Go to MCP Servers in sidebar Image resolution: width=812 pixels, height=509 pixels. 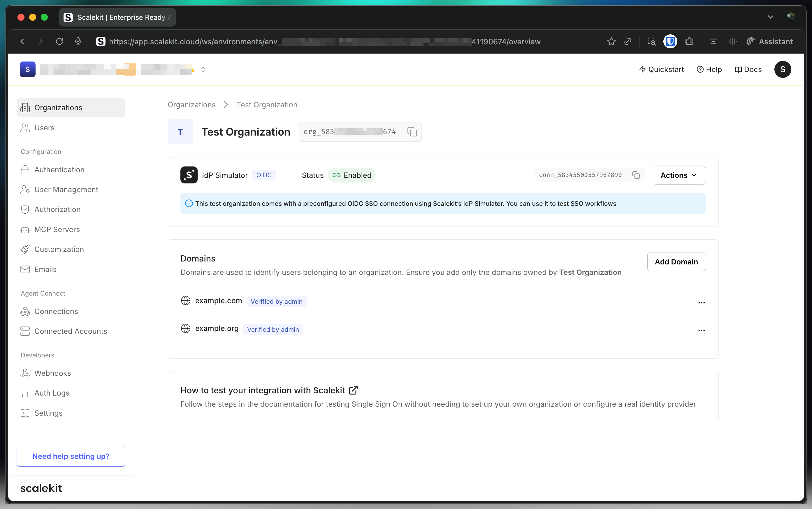point(57,229)
